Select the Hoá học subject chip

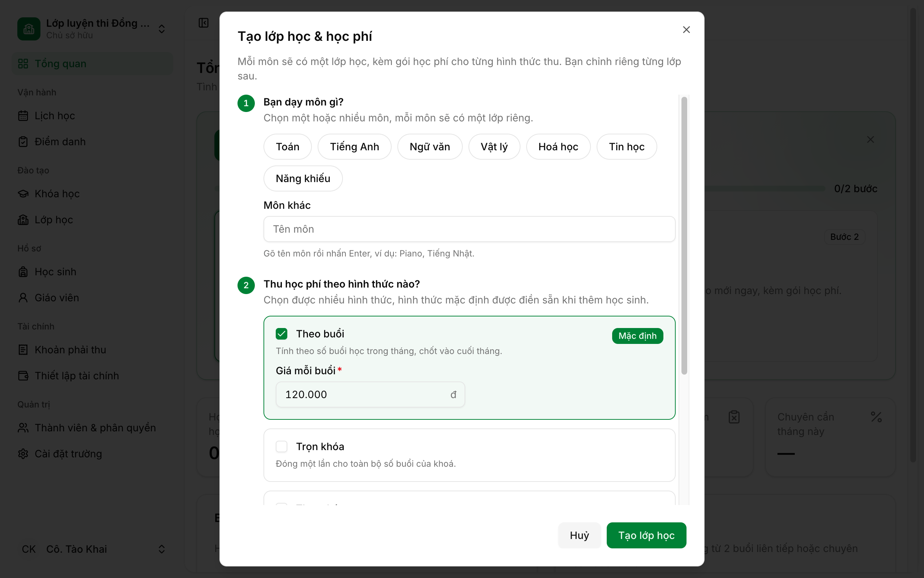point(558,147)
